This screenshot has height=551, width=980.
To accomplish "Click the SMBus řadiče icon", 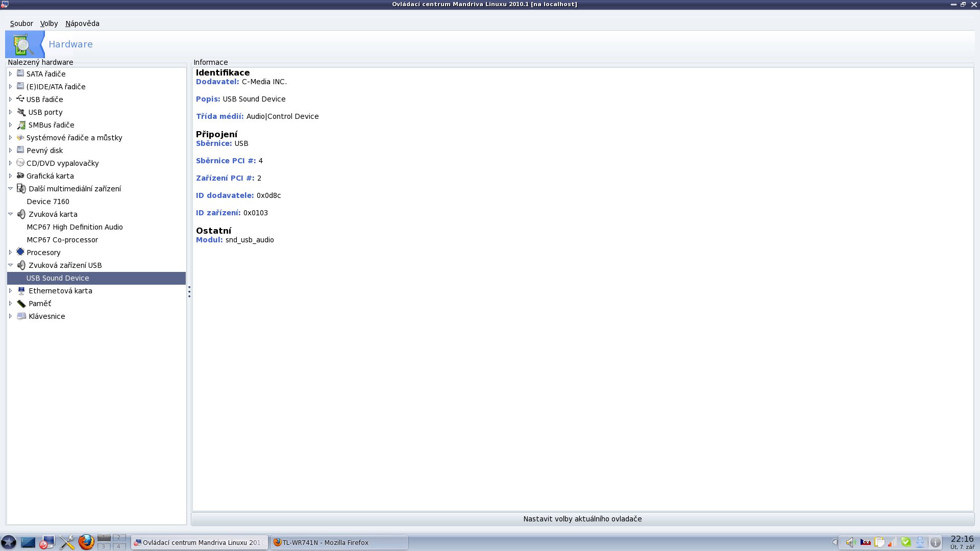I will (x=21, y=124).
